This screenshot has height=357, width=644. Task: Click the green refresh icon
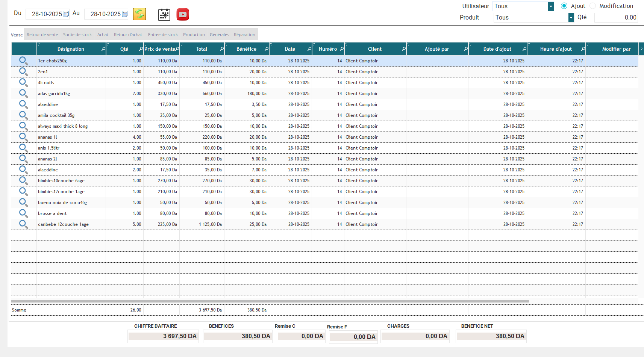pos(139,14)
